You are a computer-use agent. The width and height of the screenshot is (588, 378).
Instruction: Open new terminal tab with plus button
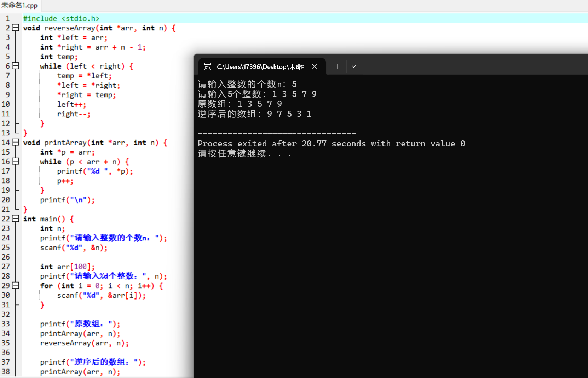338,66
